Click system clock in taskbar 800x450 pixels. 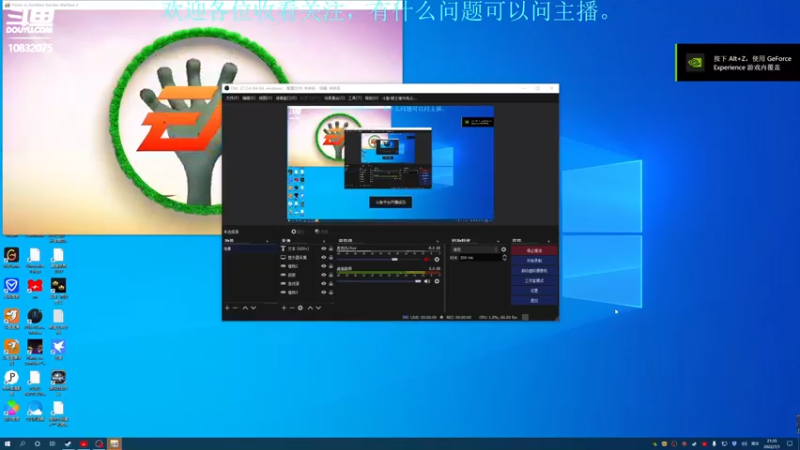click(772, 444)
